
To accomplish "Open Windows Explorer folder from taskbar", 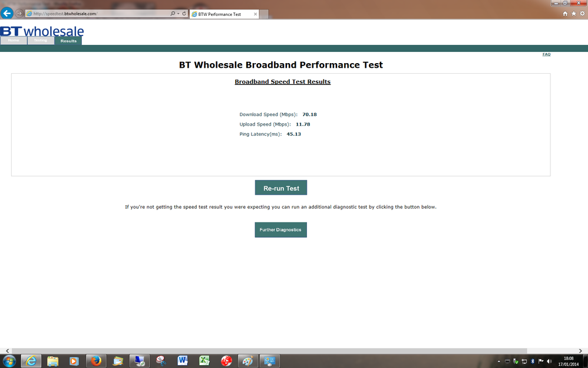I will point(52,362).
